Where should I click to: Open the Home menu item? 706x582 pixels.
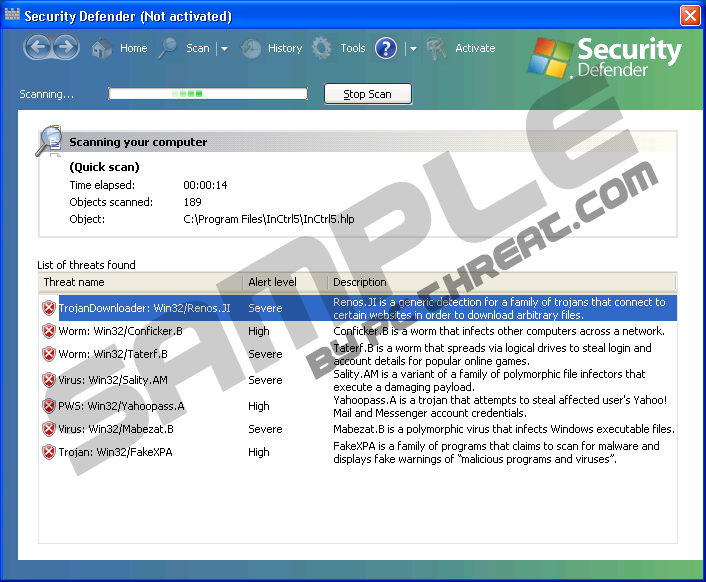134,48
